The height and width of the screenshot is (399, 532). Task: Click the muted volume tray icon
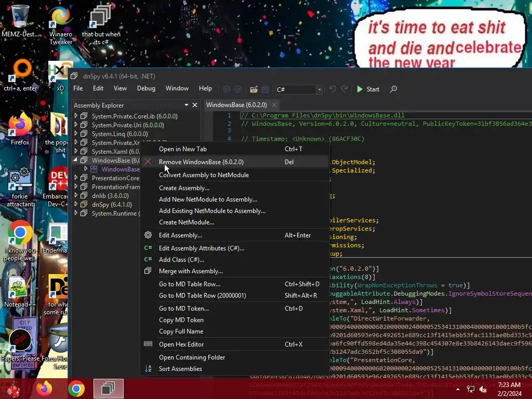click(483, 389)
